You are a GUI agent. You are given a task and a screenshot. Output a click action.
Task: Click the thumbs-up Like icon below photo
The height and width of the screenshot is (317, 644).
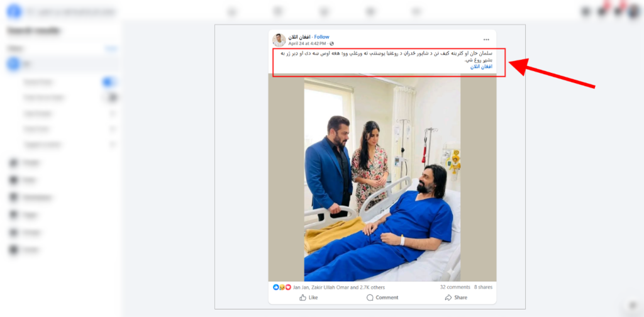[303, 298]
